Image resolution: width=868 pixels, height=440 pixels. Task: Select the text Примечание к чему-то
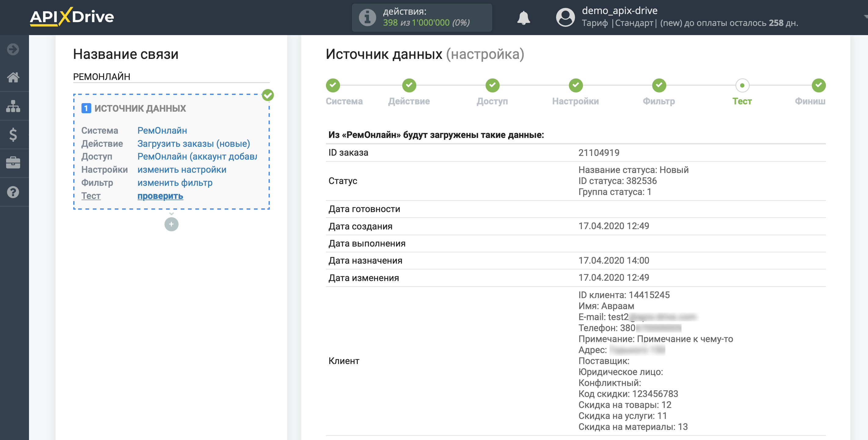[685, 339]
